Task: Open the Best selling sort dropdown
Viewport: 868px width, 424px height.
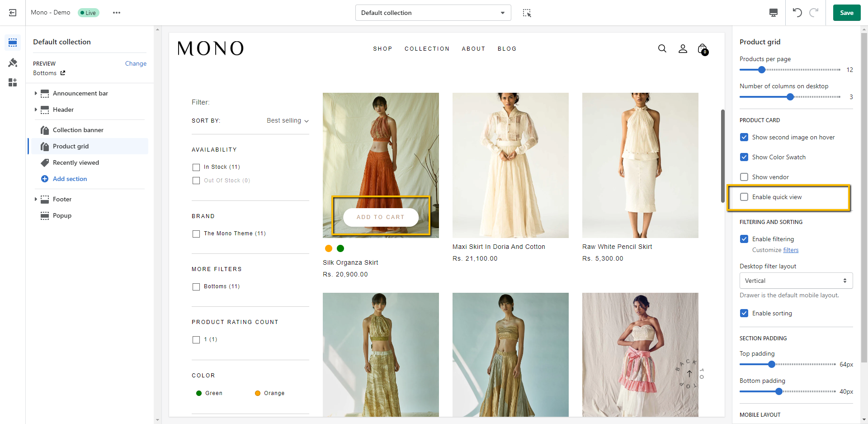Action: tap(288, 120)
